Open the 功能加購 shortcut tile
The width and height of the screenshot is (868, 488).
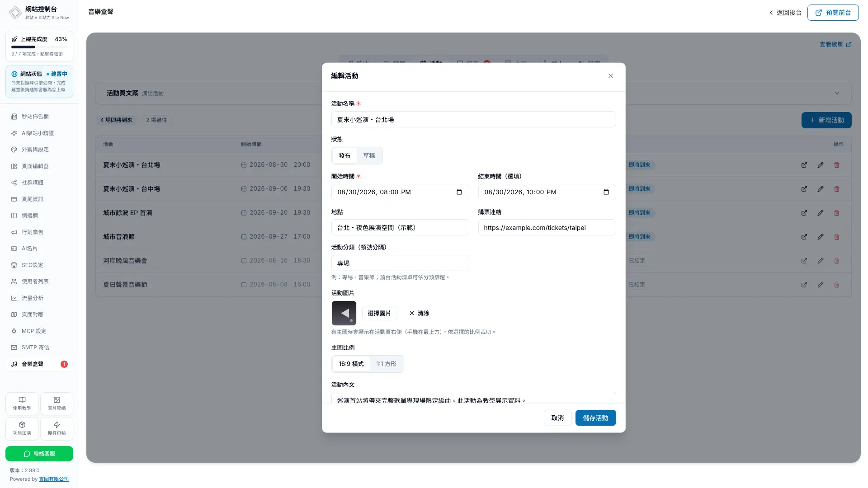[22, 428]
